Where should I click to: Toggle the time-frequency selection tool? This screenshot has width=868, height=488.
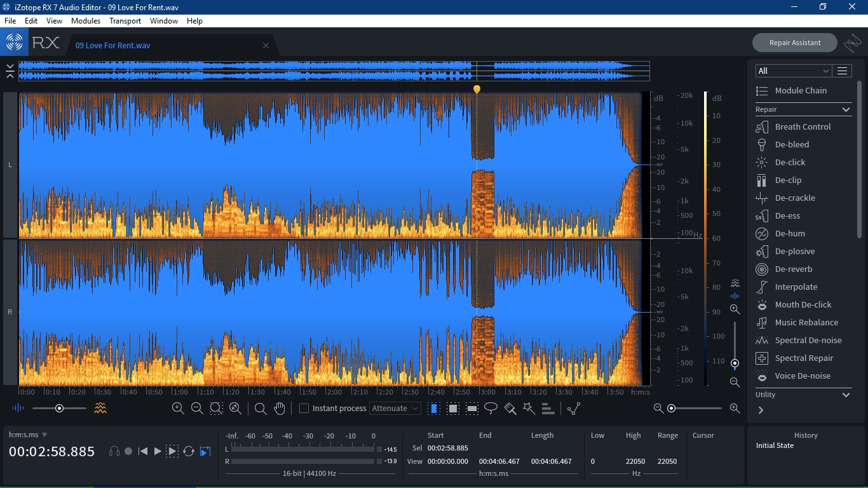pos(453,409)
